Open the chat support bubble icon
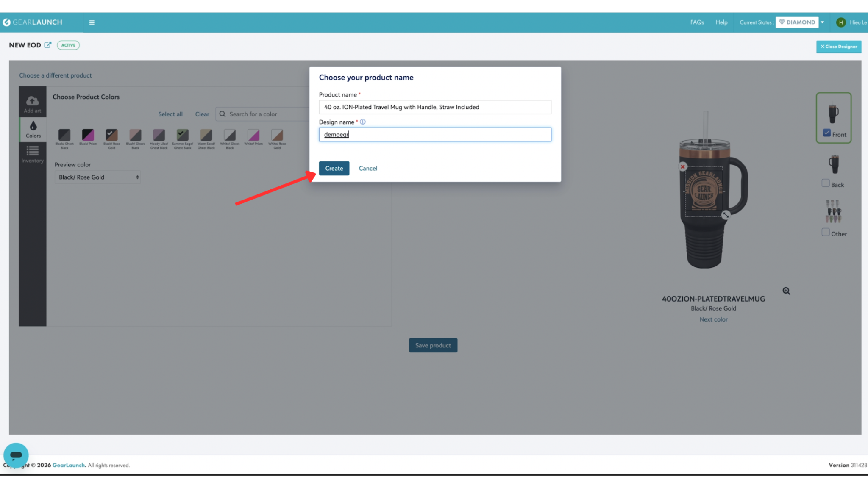Screen dimensions: 868x488 coord(16,455)
